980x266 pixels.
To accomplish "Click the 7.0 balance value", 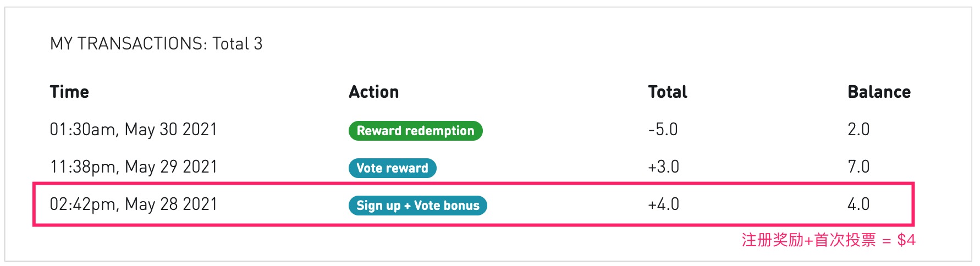I will (858, 167).
